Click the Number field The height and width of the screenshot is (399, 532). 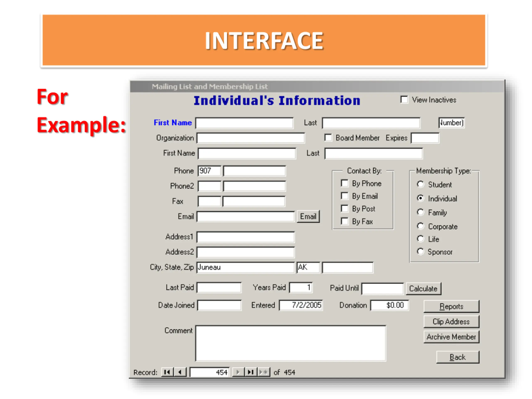pyautogui.click(x=451, y=123)
